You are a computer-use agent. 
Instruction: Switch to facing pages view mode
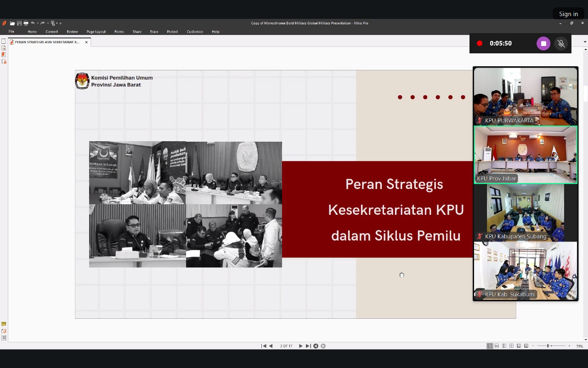pos(504,346)
